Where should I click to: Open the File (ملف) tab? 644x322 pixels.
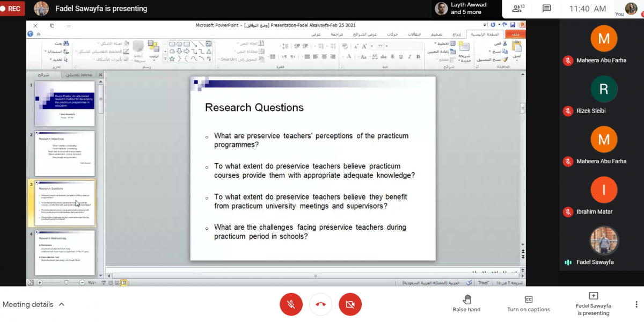pyautogui.click(x=516, y=34)
